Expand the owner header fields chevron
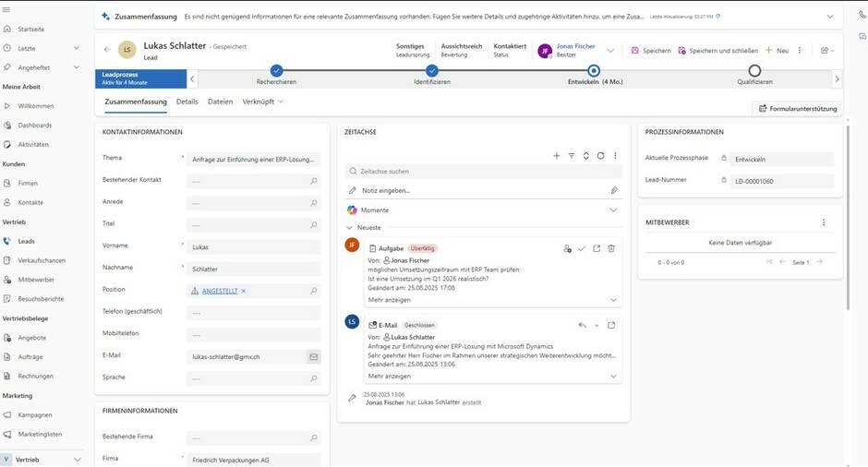 [610, 51]
